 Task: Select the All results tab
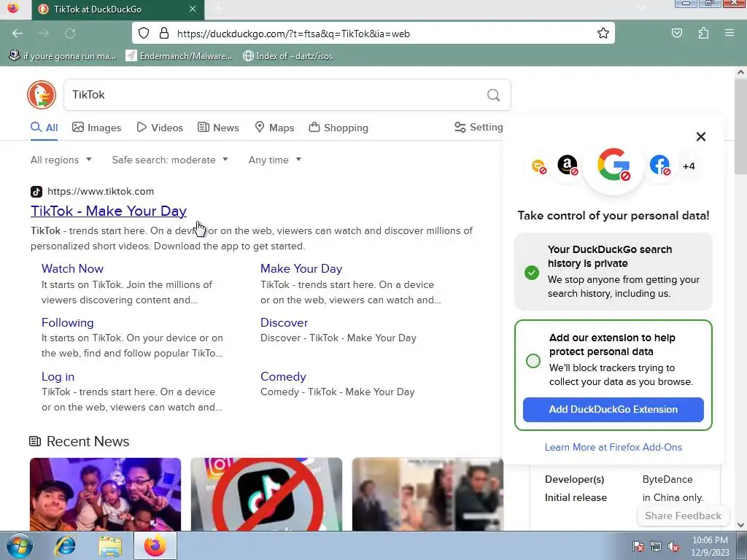(x=44, y=128)
